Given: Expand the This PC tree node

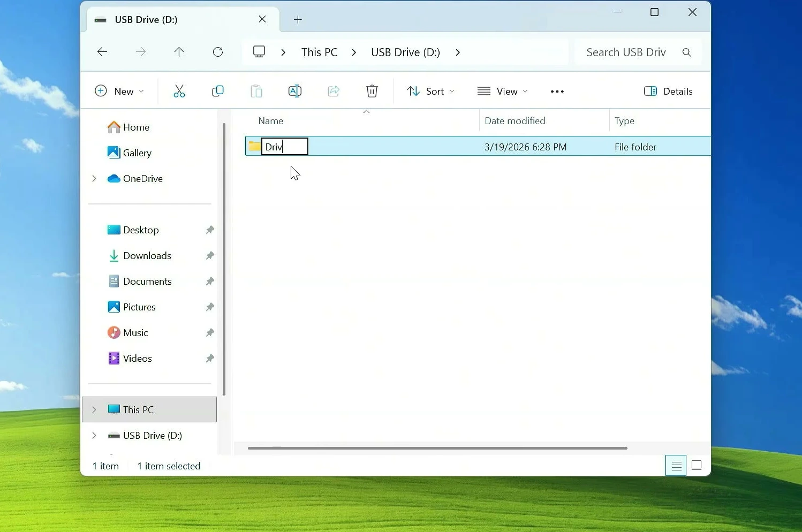Looking at the screenshot, I should point(94,409).
